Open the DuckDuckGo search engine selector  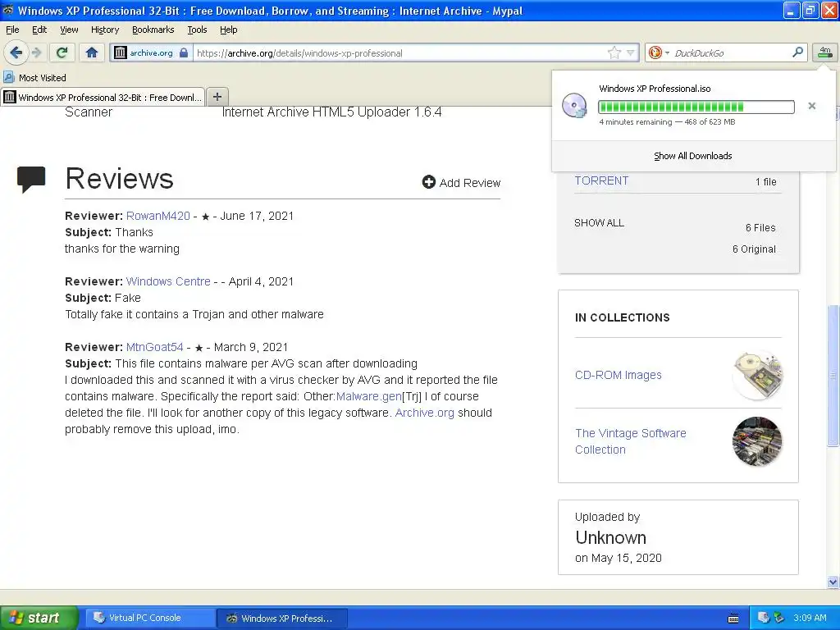(x=659, y=52)
